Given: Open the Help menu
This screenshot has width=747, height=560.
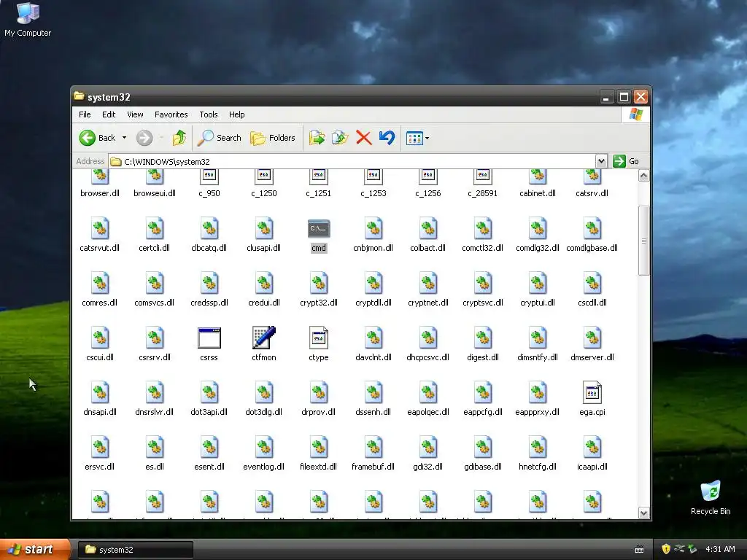Looking at the screenshot, I should tap(237, 114).
